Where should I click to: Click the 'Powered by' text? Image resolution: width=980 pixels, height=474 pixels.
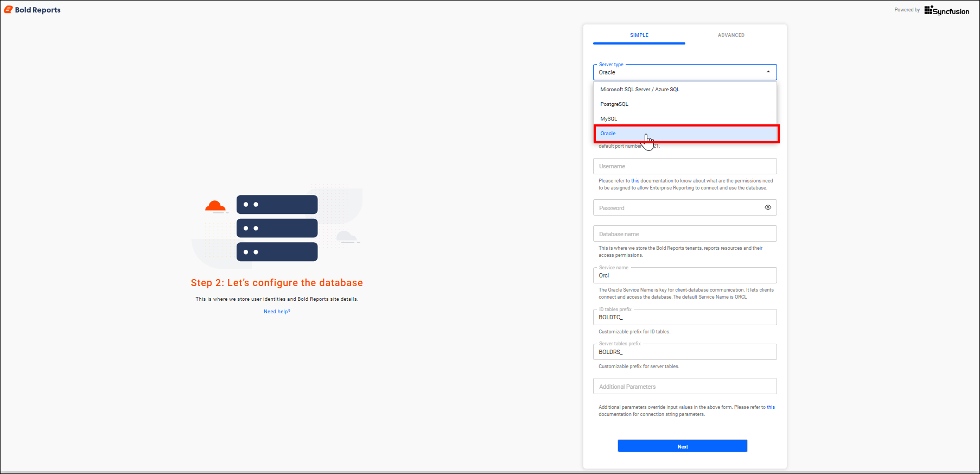[907, 10]
